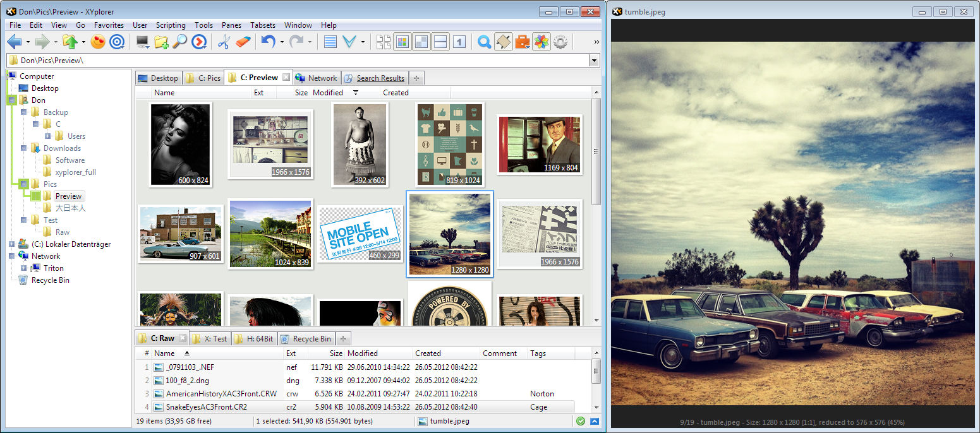Image resolution: width=980 pixels, height=433 pixels.
Task: Select the MOBILE SITE OPEN thumbnail
Action: coord(359,234)
